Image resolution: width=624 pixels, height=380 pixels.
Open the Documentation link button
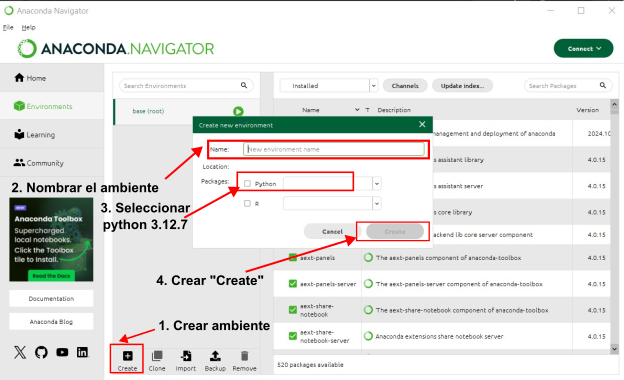click(51, 298)
